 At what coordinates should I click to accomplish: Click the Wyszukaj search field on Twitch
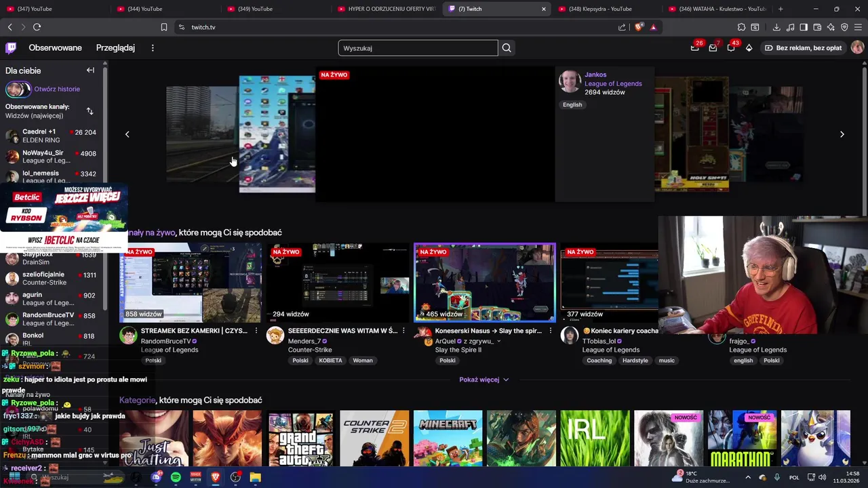click(x=418, y=48)
